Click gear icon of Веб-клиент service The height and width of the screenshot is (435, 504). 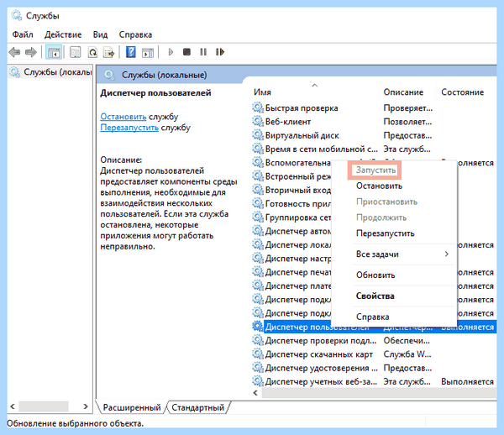258,122
